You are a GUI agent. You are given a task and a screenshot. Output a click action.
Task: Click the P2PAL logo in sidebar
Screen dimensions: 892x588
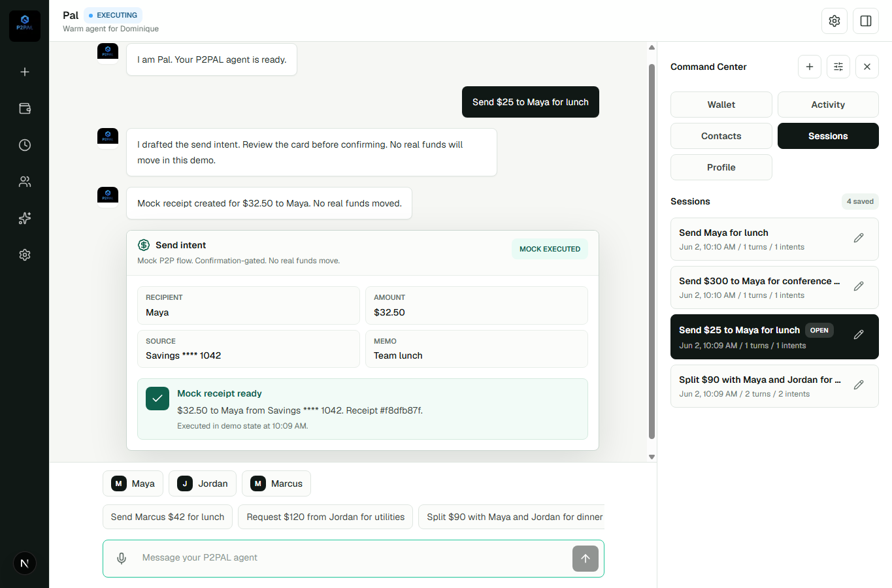coord(25,26)
